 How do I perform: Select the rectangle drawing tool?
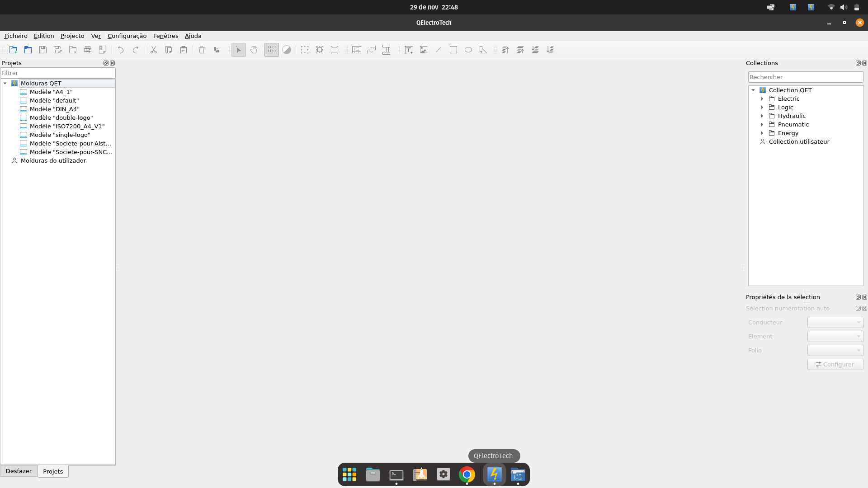coord(453,50)
